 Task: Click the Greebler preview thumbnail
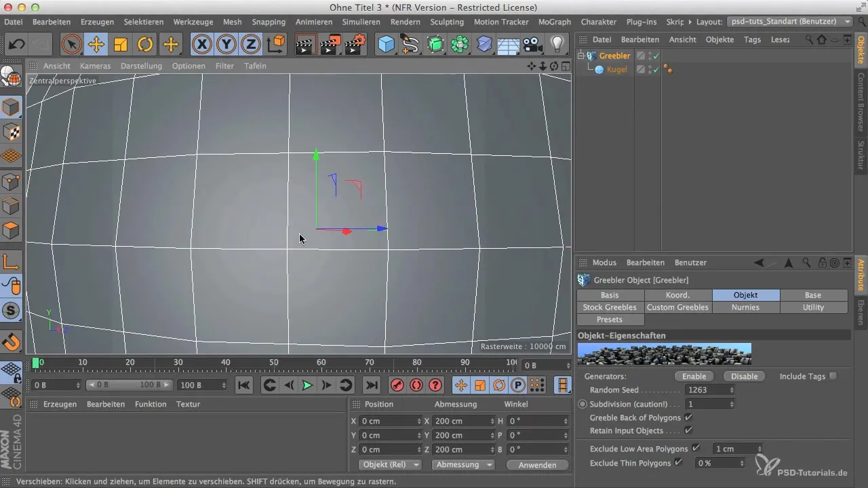664,354
